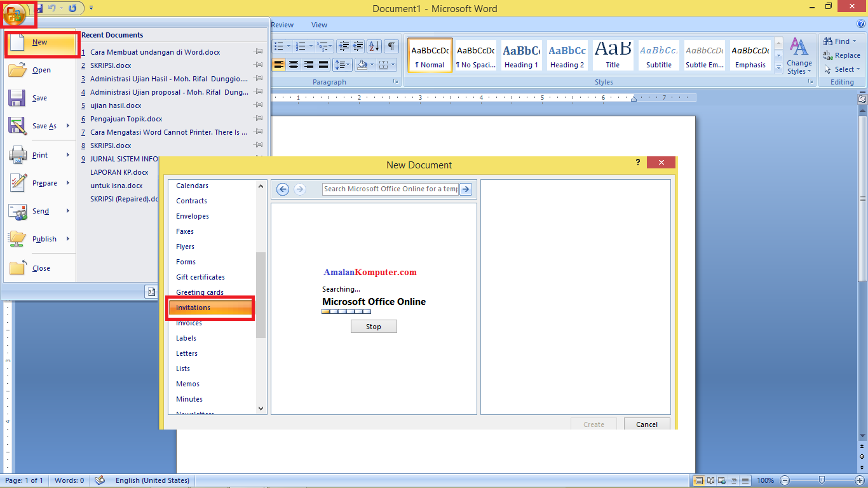Apply the Normal style
The image size is (868, 488).
point(430,55)
